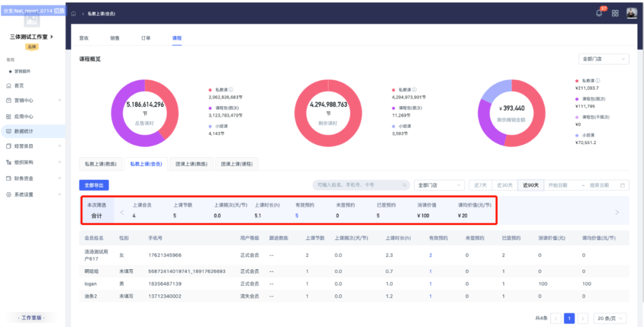
Task: Switch to the 订单 tab
Action: [146, 38]
